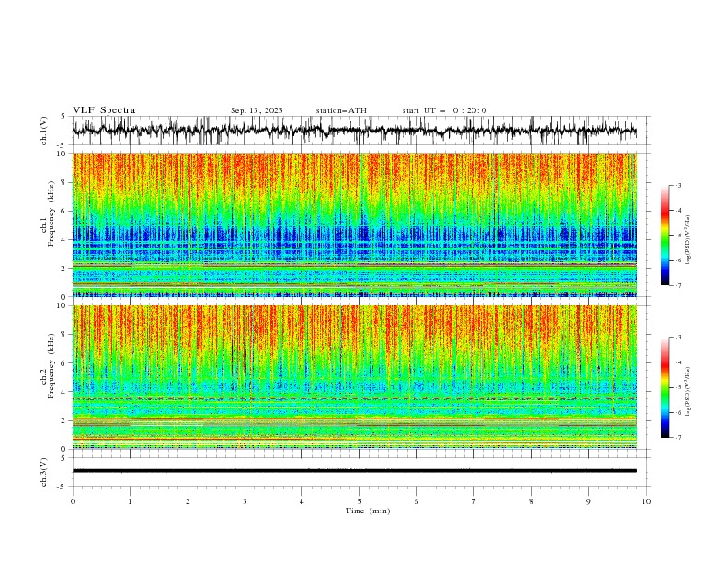Viewport: 728px width, 563px height.
Task: Click the "Time (min)" axis label
Action: click(x=368, y=511)
